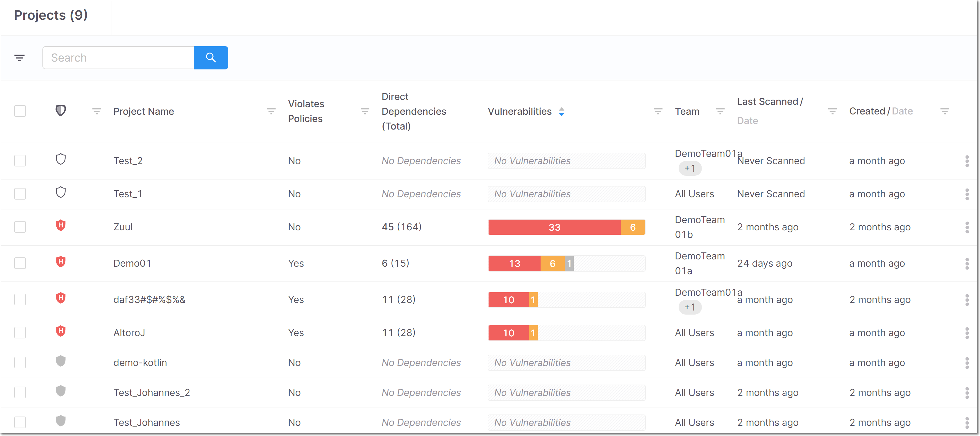Expand +1 teams badge for daf33#$#%$%&
The image size is (980, 436).
690,307
